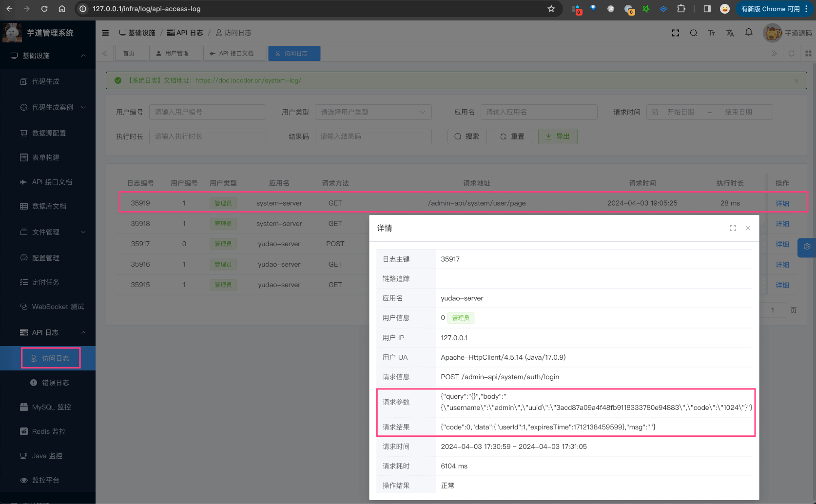The image size is (816, 504).
Task: Open the notification bell
Action: pyautogui.click(x=749, y=33)
